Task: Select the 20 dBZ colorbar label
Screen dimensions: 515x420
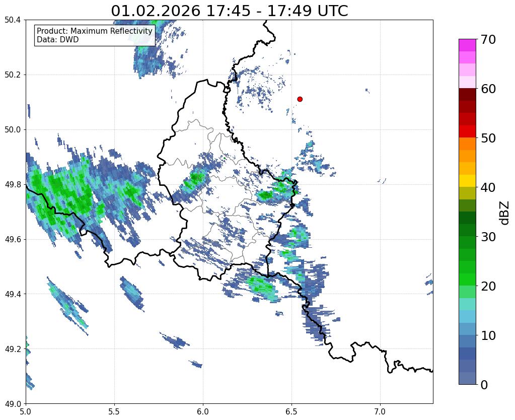Action: pos(488,286)
